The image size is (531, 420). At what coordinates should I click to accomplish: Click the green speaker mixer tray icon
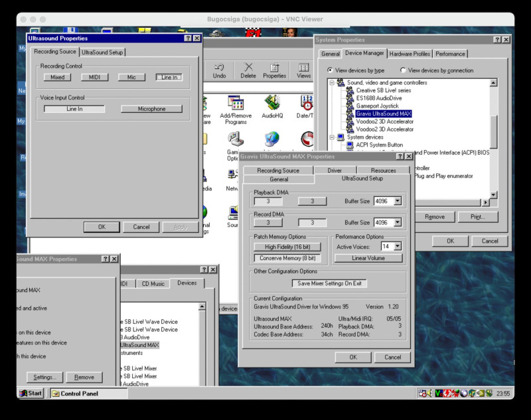click(x=489, y=393)
